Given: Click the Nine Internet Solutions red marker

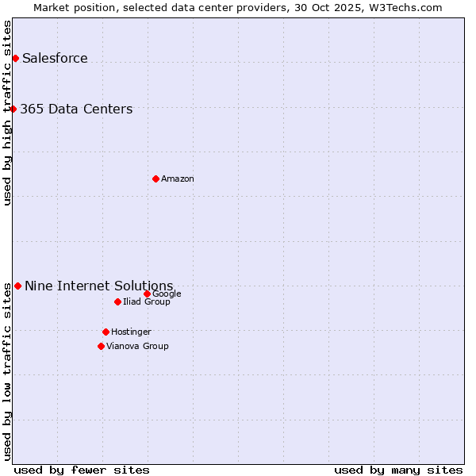Looking at the screenshot, I should [x=17, y=286].
